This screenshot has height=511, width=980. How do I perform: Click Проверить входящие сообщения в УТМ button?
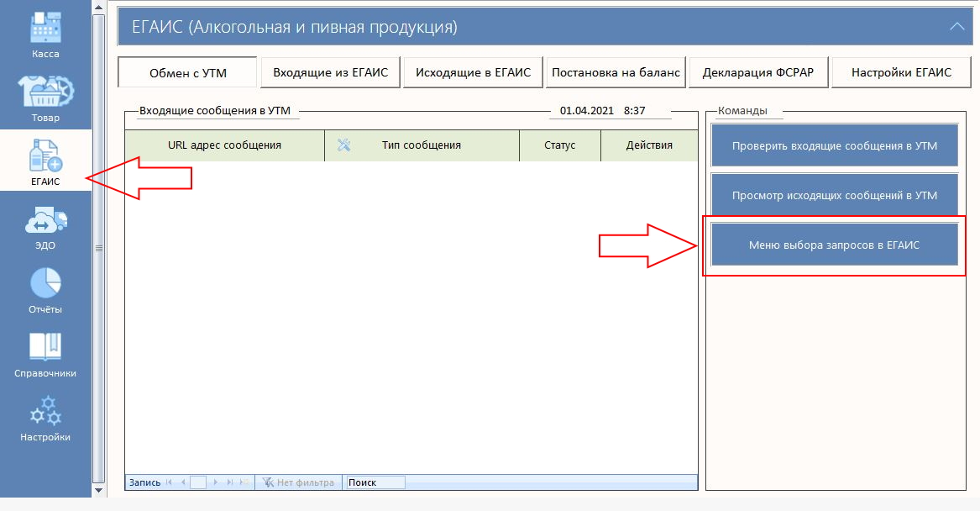(834, 145)
